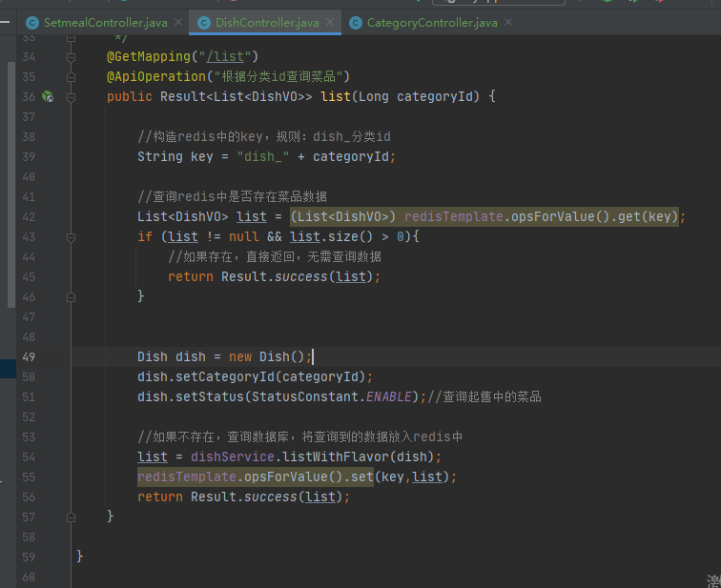The image size is (721, 588).
Task: Click the comment "//查询redis中是否存在菜品数据"
Action: click(232, 196)
